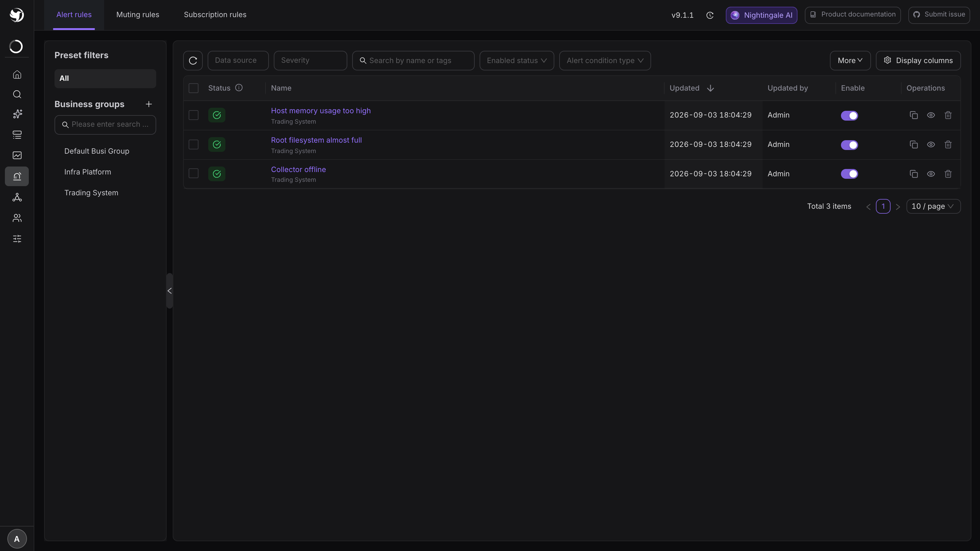
Task: Click the Submit issue button
Action: click(x=939, y=15)
